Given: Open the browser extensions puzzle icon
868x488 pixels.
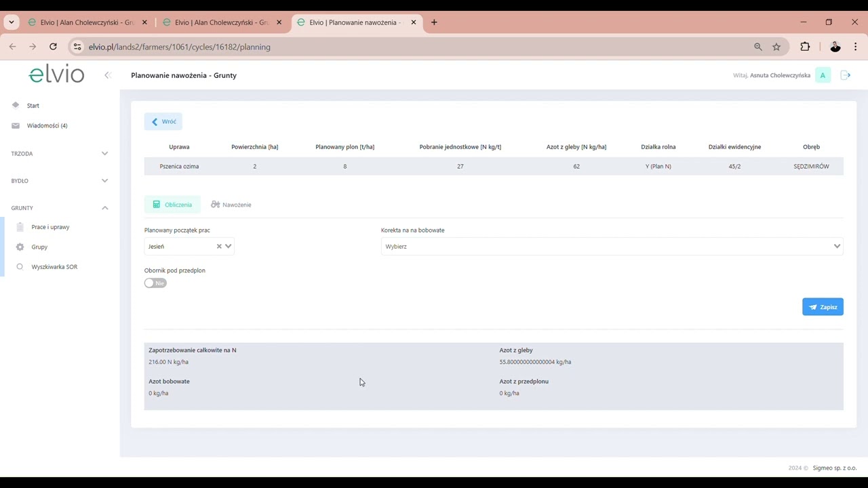Looking at the screenshot, I should [x=805, y=47].
